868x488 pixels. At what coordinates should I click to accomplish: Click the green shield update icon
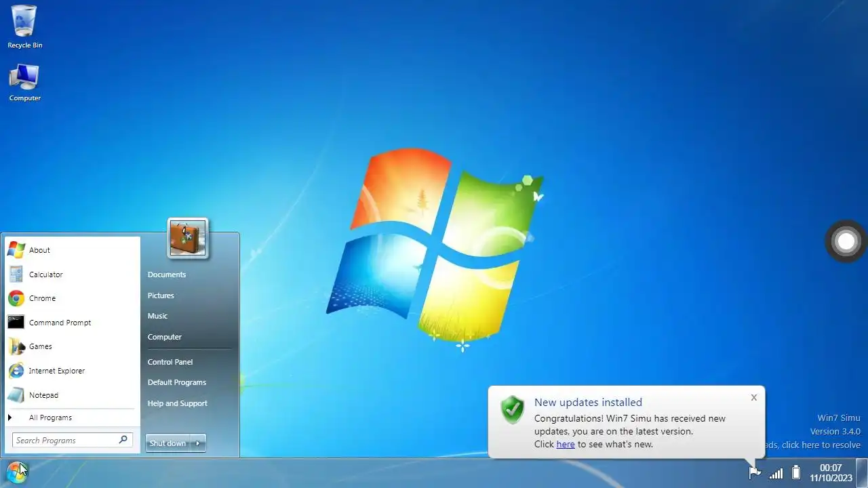coord(513,409)
